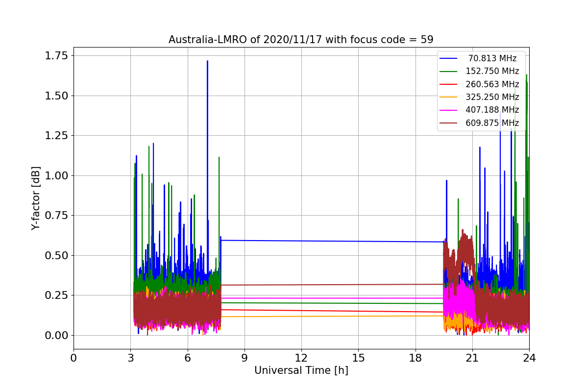This screenshot has width=588, height=392.
Task: Click the Universal Time [h] axis label
Action: click(x=301, y=371)
